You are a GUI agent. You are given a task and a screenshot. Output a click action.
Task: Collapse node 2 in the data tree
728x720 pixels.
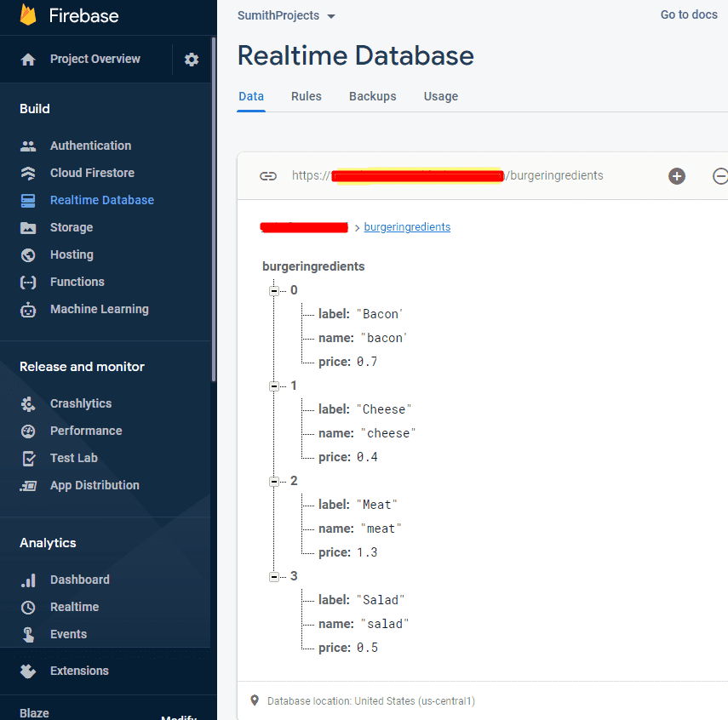click(274, 482)
